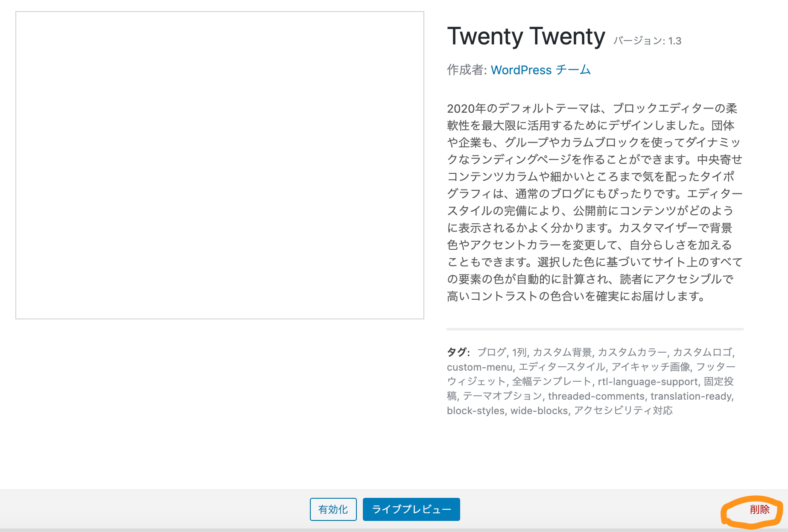Click the バージョン: 1.3 text
788x532 pixels.
pyautogui.click(x=647, y=41)
